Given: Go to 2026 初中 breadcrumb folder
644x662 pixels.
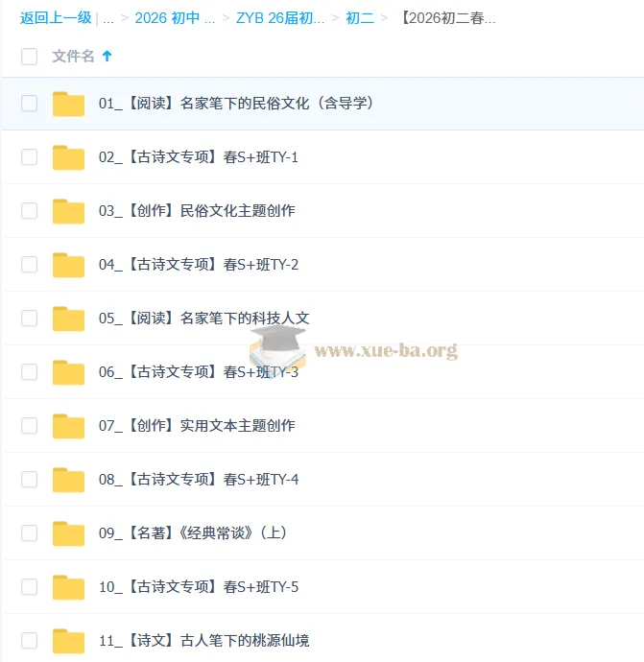Looking at the screenshot, I should point(175,18).
